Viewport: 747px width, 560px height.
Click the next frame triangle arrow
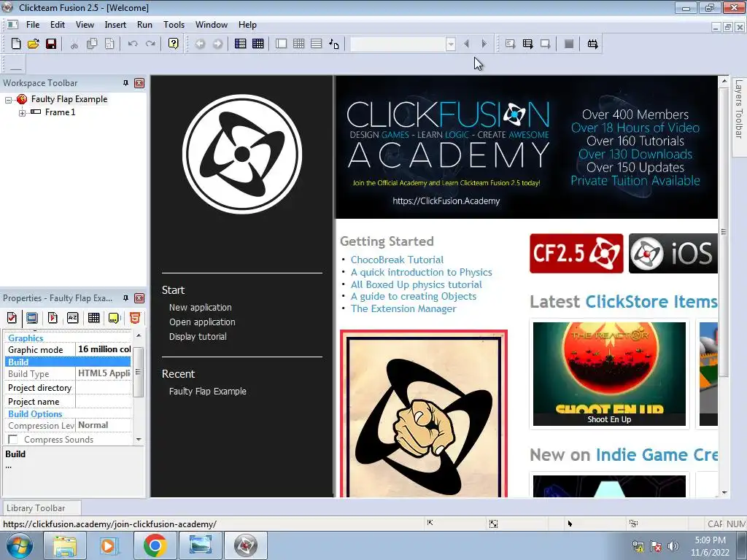click(x=484, y=44)
